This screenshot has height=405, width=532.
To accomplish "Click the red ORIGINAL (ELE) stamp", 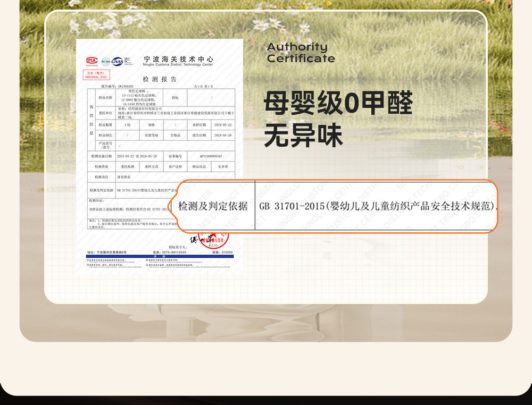I will coord(97,74).
